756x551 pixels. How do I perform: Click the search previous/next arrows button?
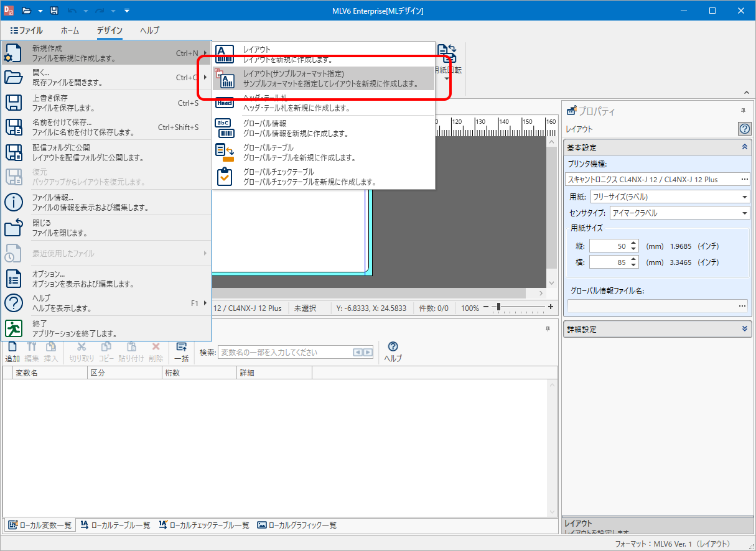[363, 353]
